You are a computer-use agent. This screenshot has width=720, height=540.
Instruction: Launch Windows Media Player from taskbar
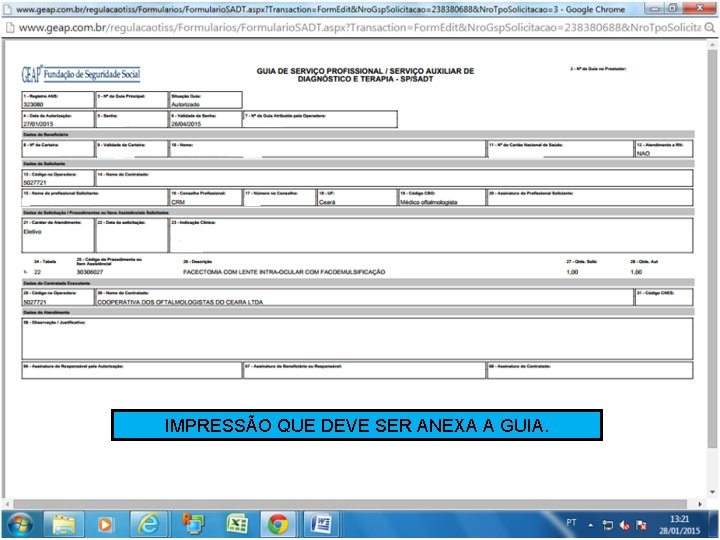tap(105, 524)
